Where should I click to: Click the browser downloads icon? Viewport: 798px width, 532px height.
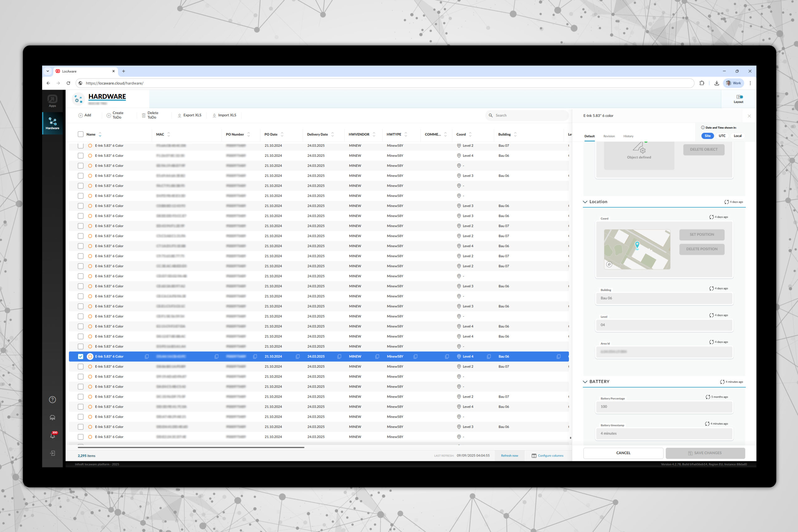point(716,83)
